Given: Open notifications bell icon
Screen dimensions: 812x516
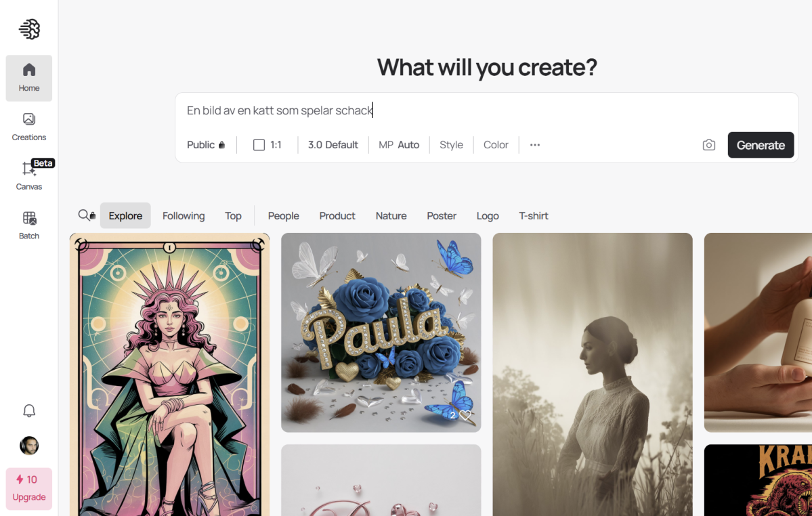Looking at the screenshot, I should pyautogui.click(x=29, y=411).
